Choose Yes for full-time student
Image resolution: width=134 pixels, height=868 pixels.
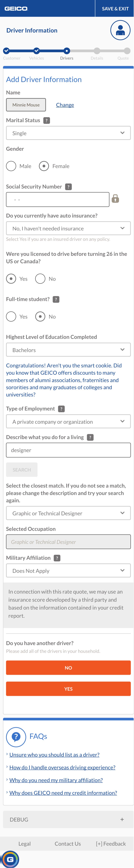[x=11, y=316]
